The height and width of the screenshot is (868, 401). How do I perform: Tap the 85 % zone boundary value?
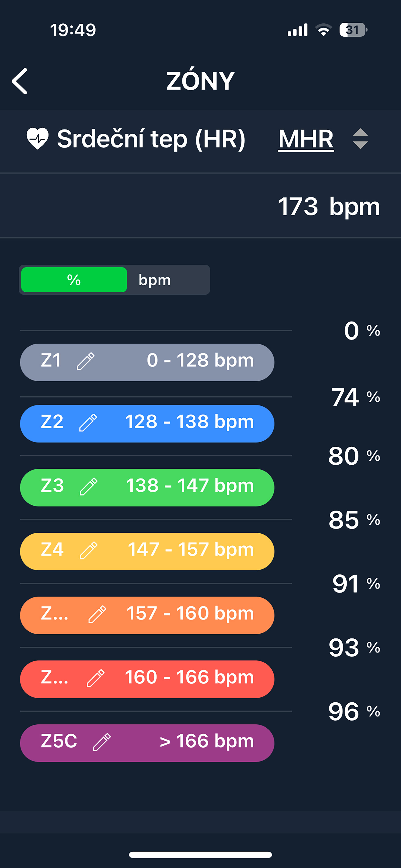tap(354, 520)
